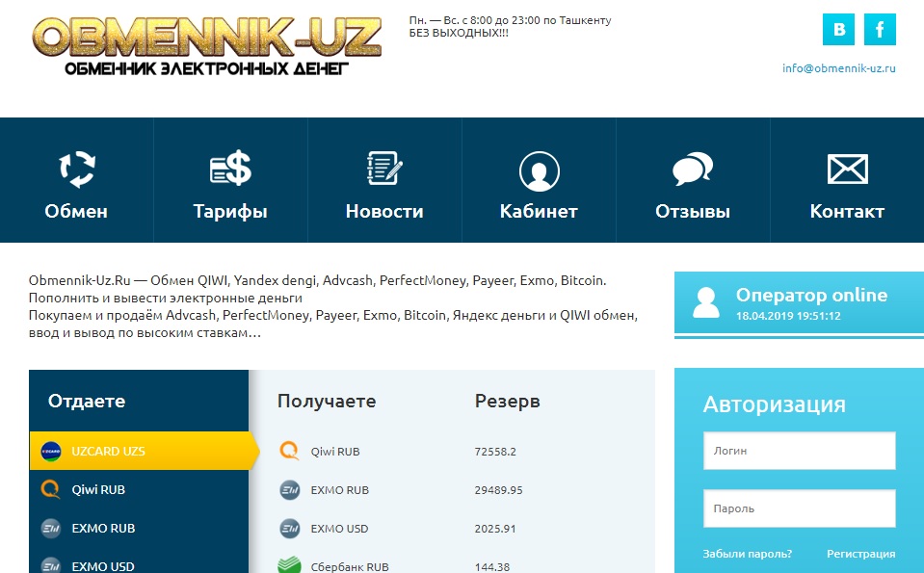
Task: Open the Регистрация link
Action: (861, 554)
